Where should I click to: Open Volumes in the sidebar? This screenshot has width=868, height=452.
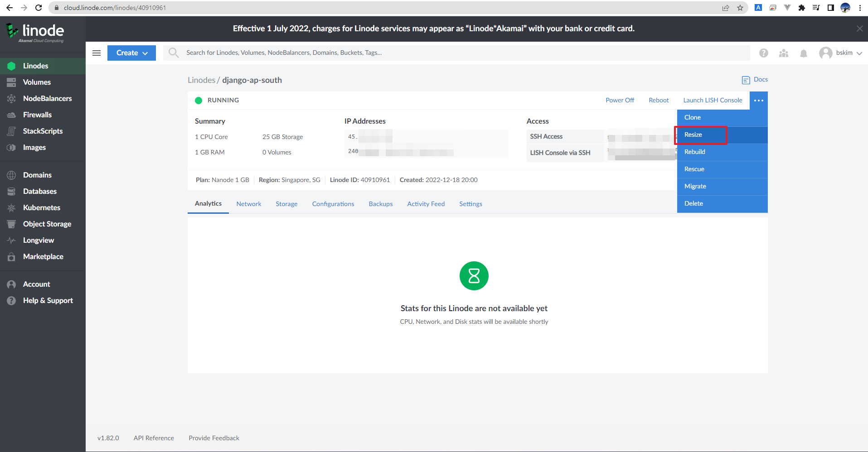[43, 82]
